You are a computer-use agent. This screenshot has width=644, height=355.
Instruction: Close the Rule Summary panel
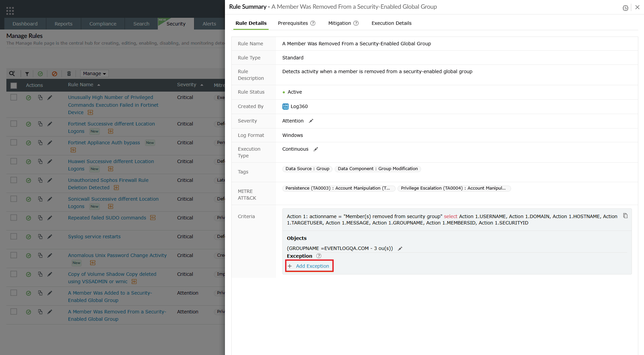coord(637,7)
